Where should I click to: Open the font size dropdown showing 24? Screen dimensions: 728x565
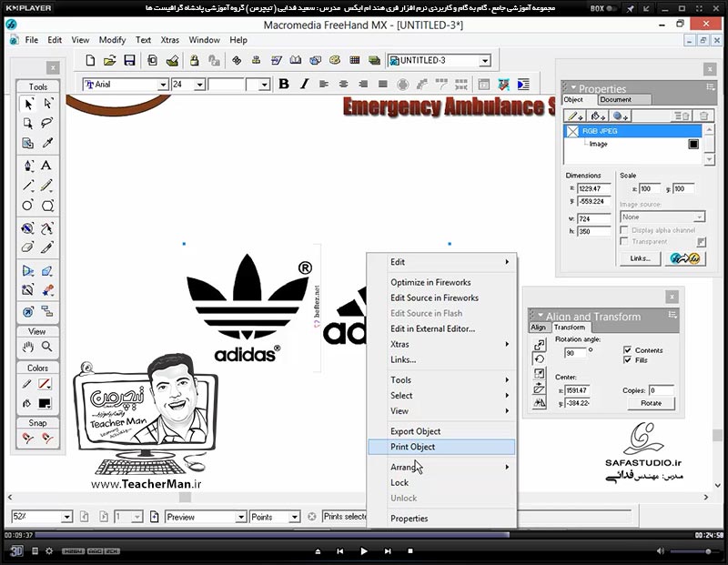point(199,85)
